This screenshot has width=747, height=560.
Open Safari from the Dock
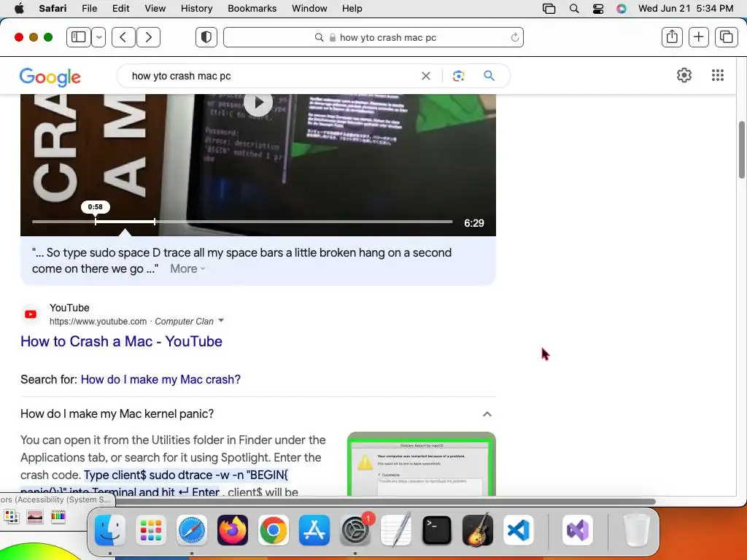[192, 530]
